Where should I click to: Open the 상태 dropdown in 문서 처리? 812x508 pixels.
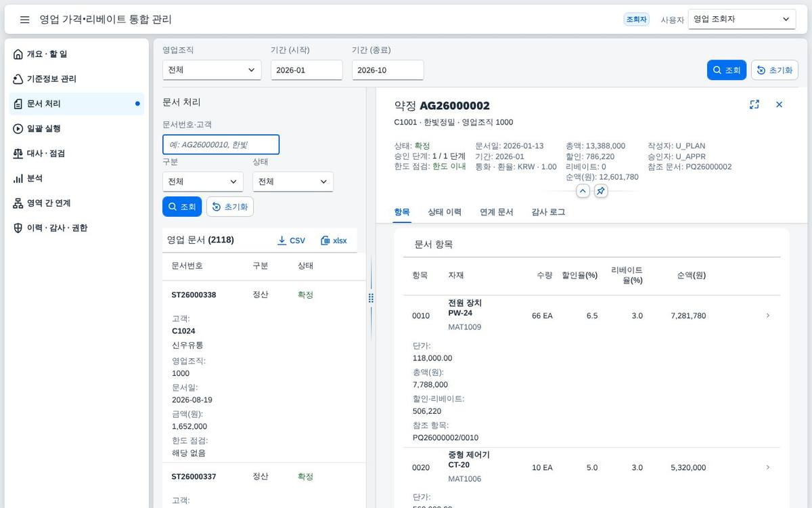tap(293, 182)
